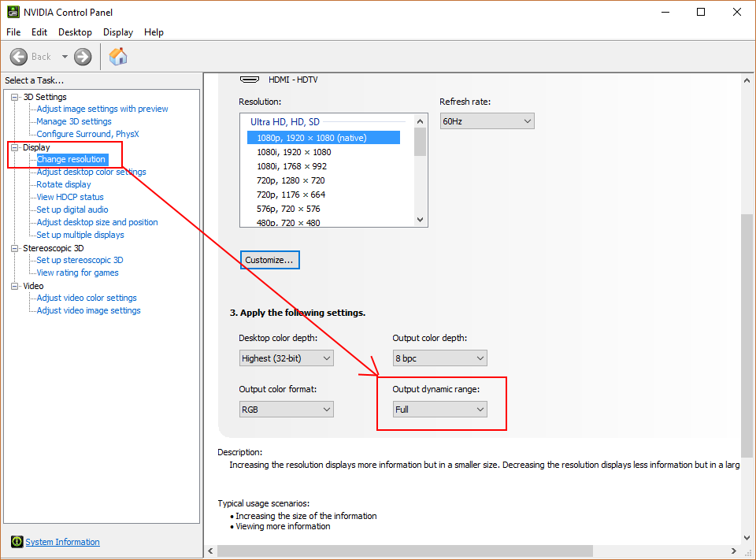The image size is (756, 560).
Task: Select Set up multiple displays task
Action: (80, 235)
